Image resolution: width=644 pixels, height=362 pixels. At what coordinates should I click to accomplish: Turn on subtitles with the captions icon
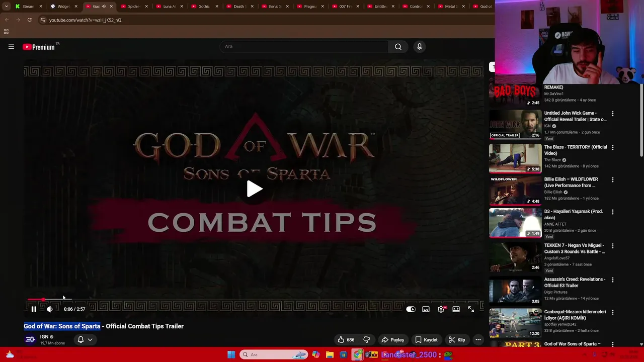tap(426, 309)
